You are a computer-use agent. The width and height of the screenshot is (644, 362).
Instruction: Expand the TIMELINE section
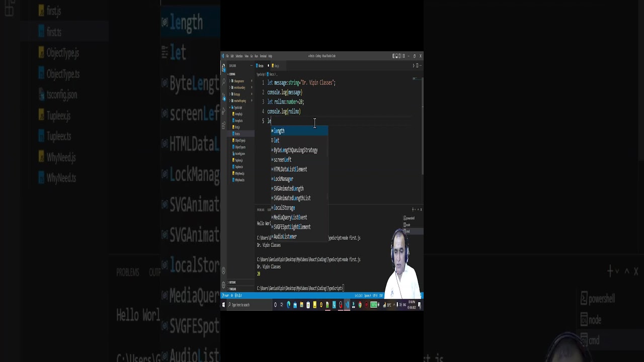pos(242,289)
